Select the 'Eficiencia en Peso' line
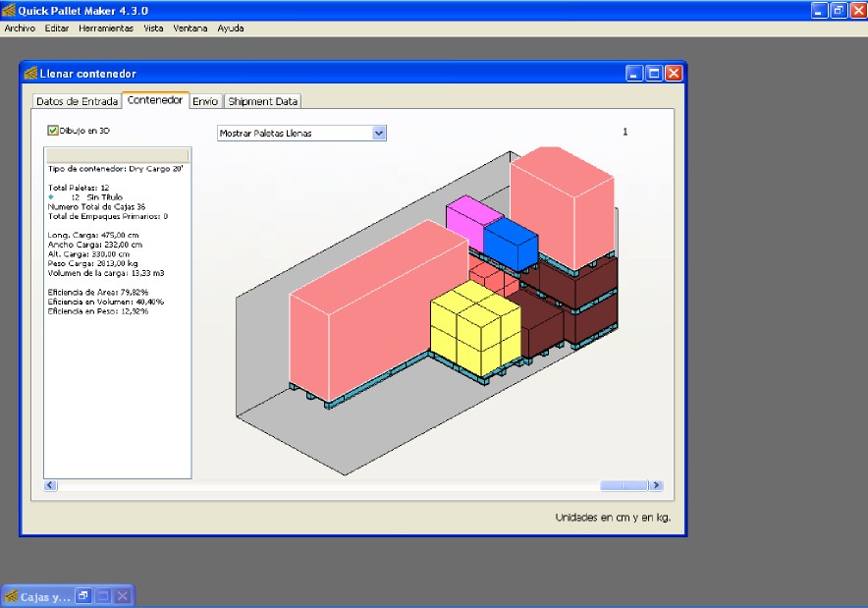Image resolution: width=868 pixels, height=608 pixels. (x=98, y=311)
